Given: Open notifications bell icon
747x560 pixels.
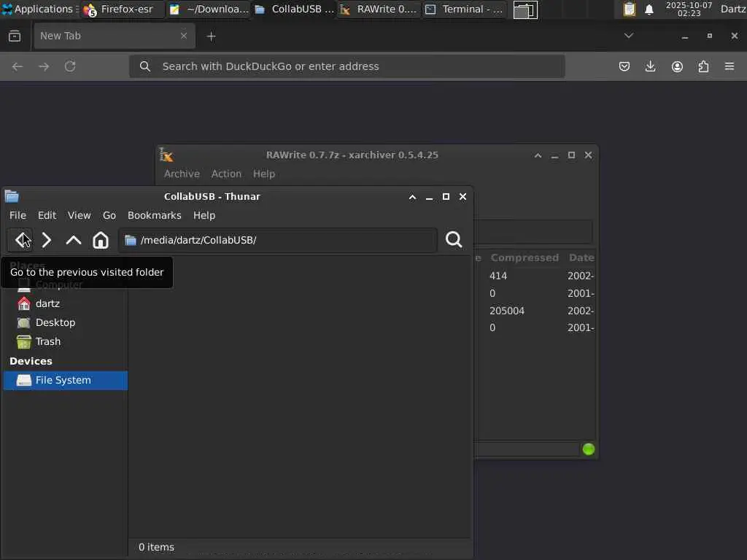Looking at the screenshot, I should [649, 9].
